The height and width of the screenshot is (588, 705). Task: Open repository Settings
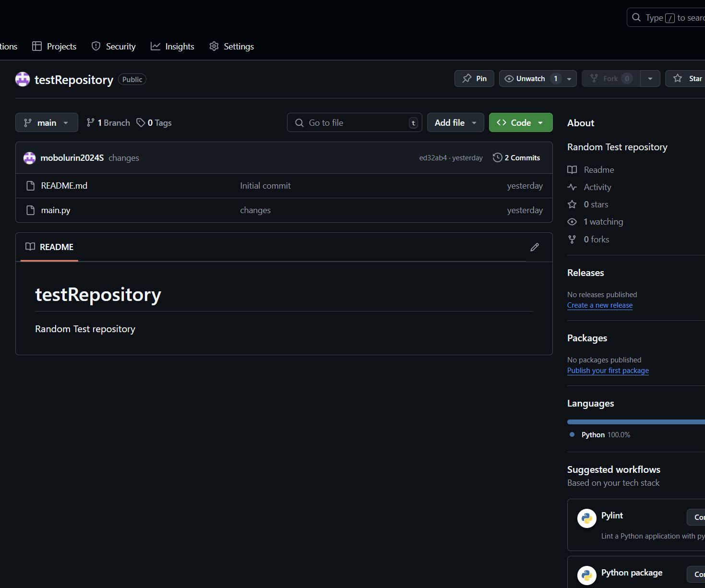tap(231, 46)
